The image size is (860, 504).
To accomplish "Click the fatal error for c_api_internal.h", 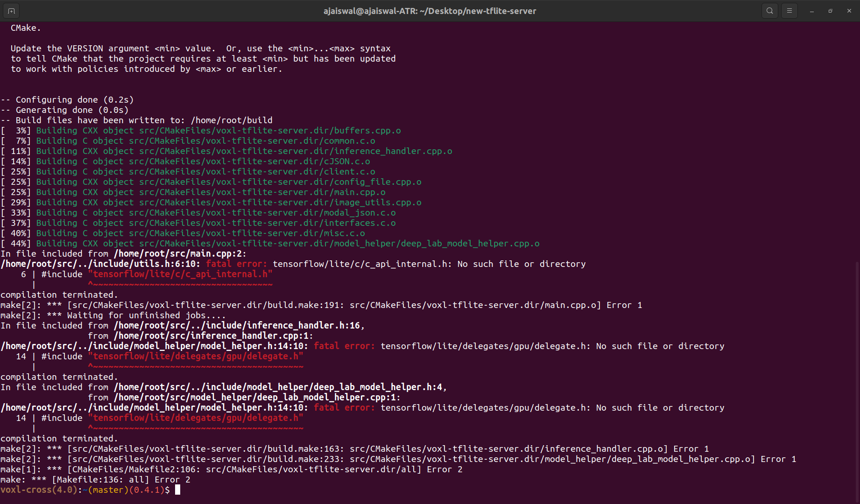I will [x=293, y=264].
